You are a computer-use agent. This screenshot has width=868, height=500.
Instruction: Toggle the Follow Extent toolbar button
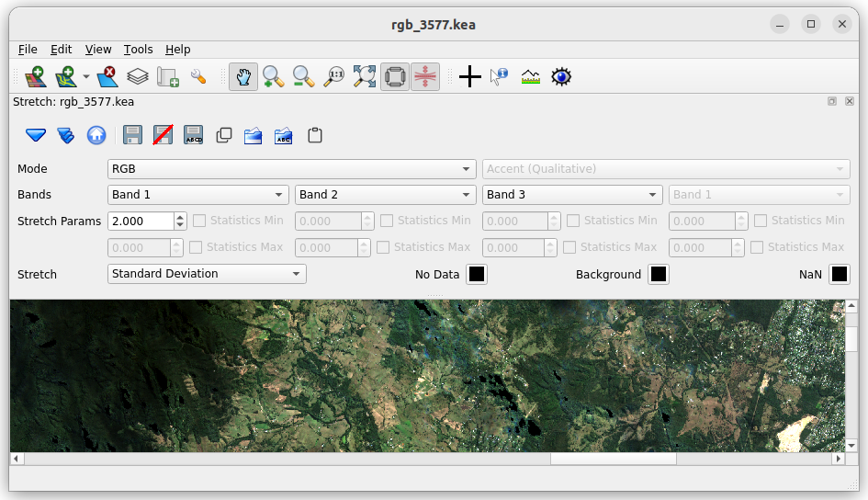click(395, 77)
